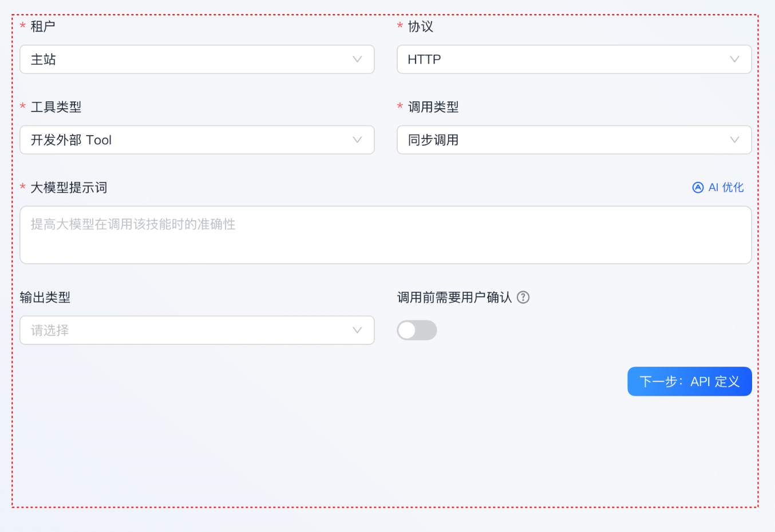Click the AI 优化 link text

click(x=726, y=188)
